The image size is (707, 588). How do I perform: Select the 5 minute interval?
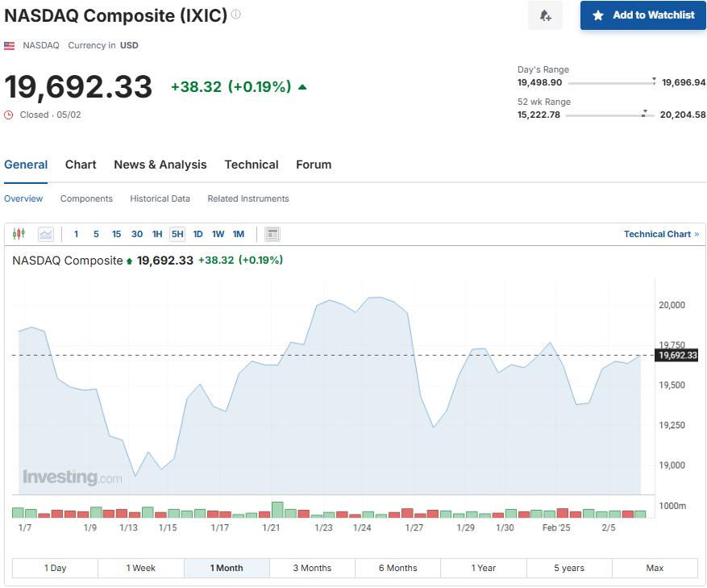click(96, 234)
